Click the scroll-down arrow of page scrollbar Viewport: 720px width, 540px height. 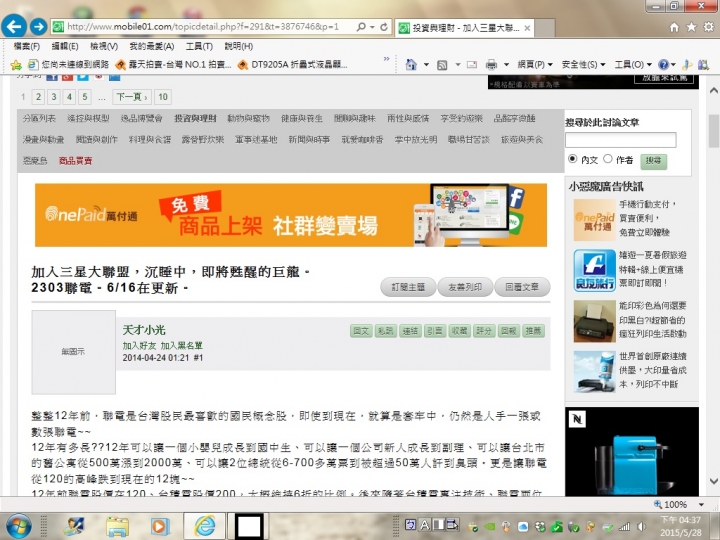pyautogui.click(x=713, y=481)
